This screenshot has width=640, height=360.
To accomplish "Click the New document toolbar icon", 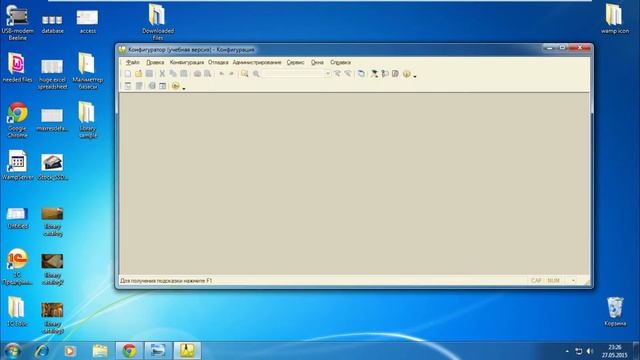I will pos(128,74).
